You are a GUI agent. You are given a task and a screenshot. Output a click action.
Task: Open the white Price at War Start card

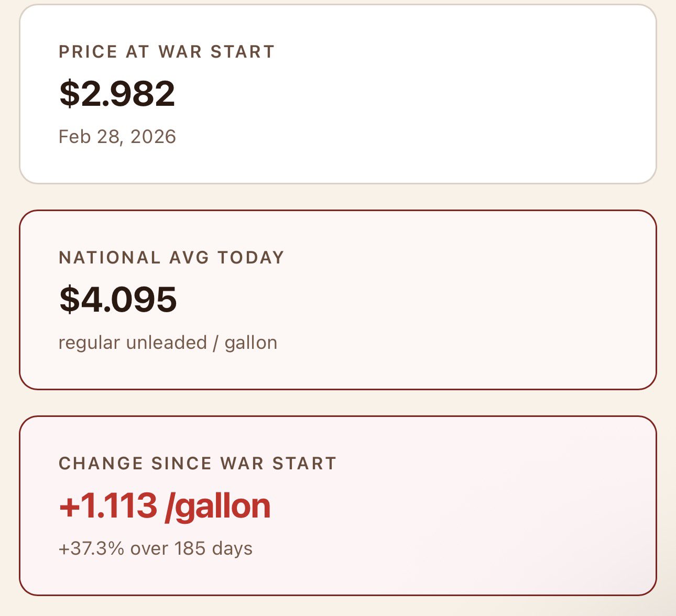pyautogui.click(x=338, y=94)
